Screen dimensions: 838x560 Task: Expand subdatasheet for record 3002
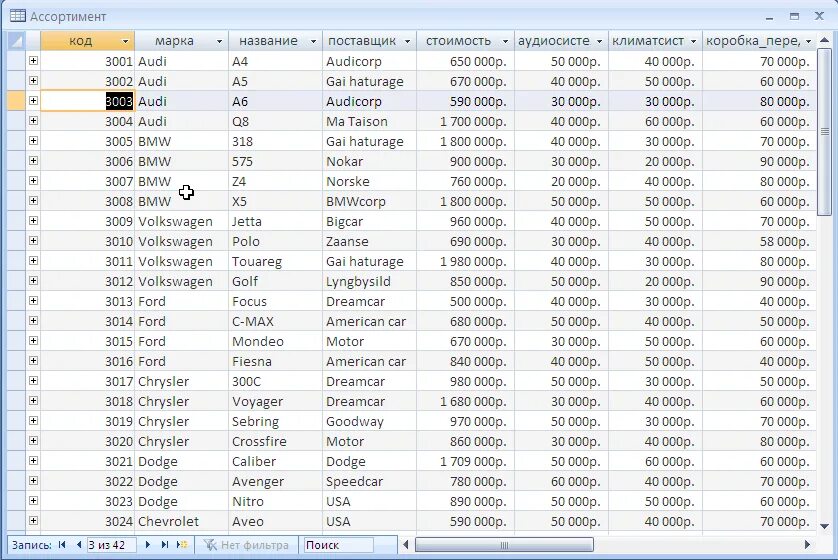[33, 81]
